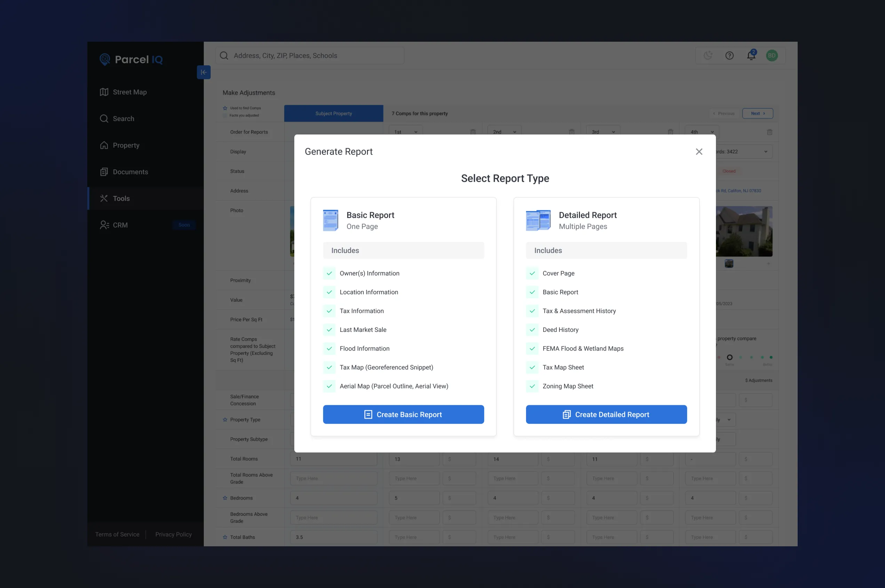
Task: Open Street Map in the sidebar
Action: 129,92
